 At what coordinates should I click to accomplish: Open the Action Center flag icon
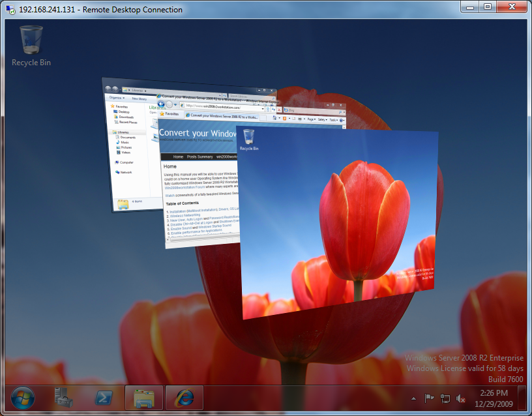coord(429,398)
